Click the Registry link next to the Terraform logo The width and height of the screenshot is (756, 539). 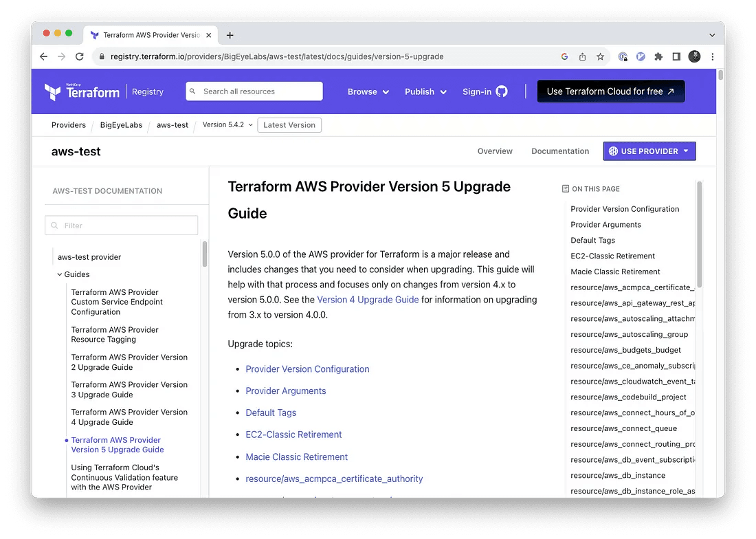click(148, 91)
